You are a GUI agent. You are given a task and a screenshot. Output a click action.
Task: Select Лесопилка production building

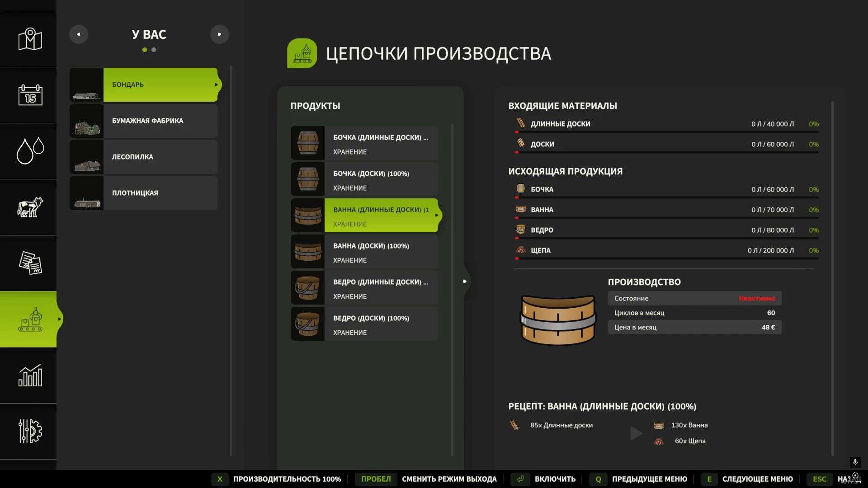(132, 157)
